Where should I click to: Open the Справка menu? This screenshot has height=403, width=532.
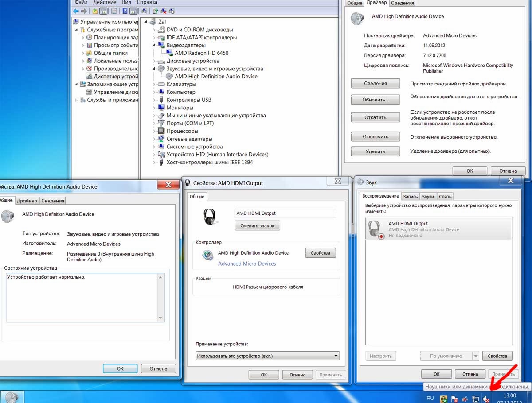point(147,2)
